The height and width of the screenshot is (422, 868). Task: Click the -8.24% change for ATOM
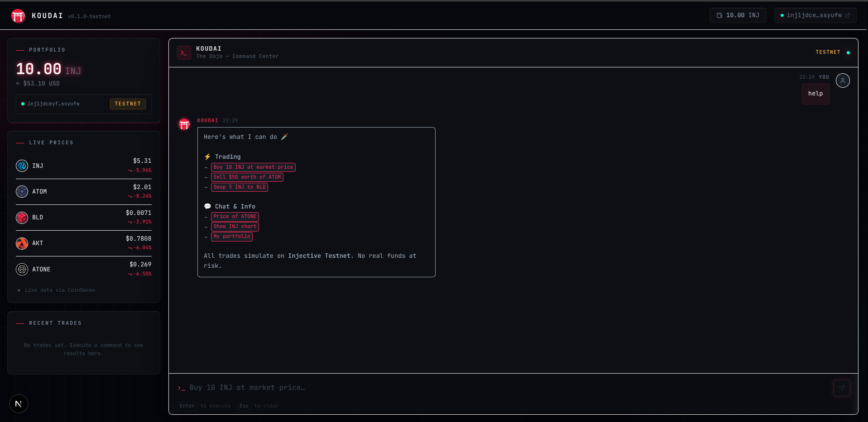tap(140, 196)
